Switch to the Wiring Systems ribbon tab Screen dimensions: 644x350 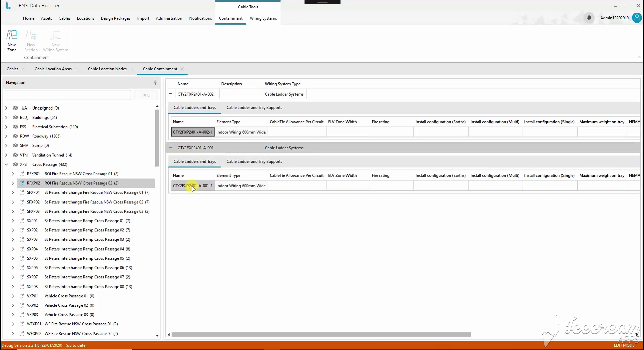coord(263,18)
